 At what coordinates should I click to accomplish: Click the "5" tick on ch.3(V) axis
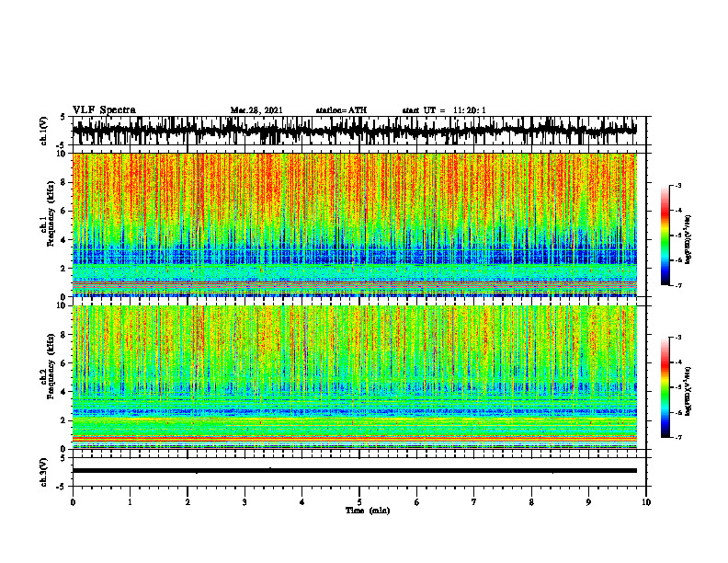pos(63,458)
